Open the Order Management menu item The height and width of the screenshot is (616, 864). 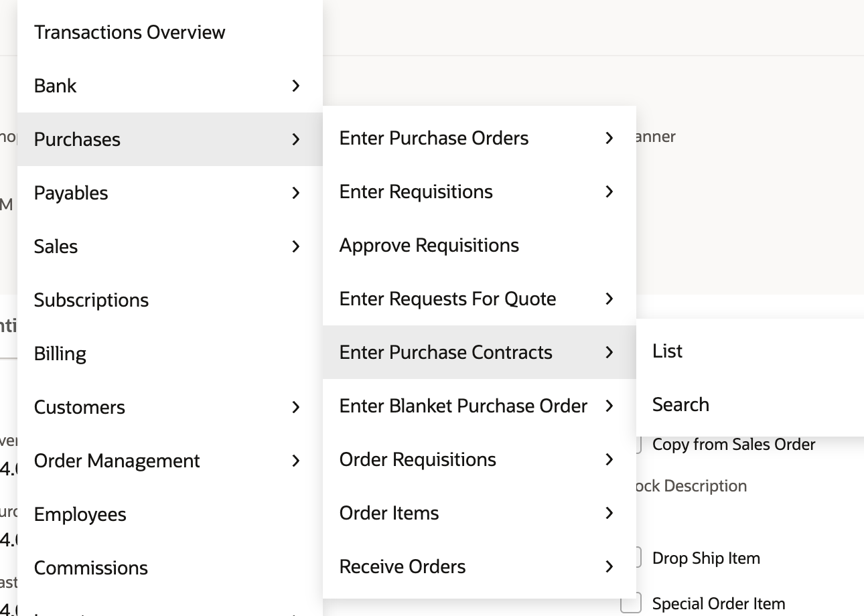point(170,461)
